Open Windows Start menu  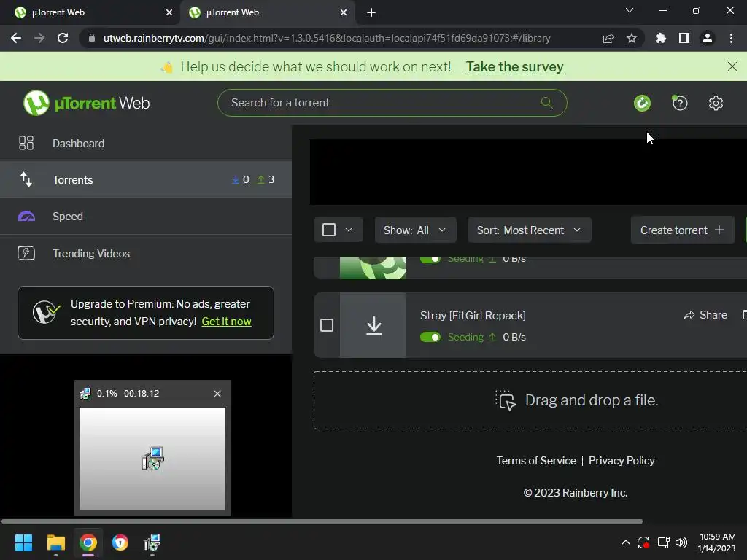pos(23,542)
